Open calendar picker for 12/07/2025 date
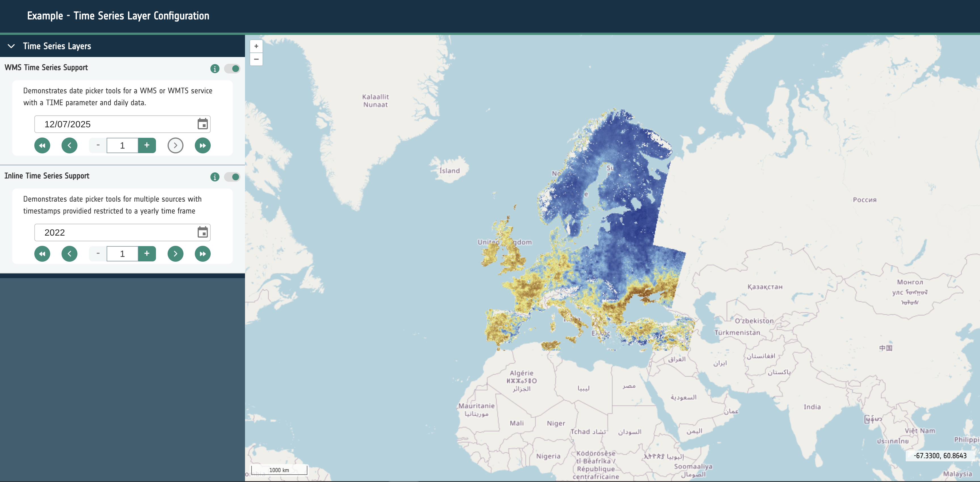 pos(202,124)
